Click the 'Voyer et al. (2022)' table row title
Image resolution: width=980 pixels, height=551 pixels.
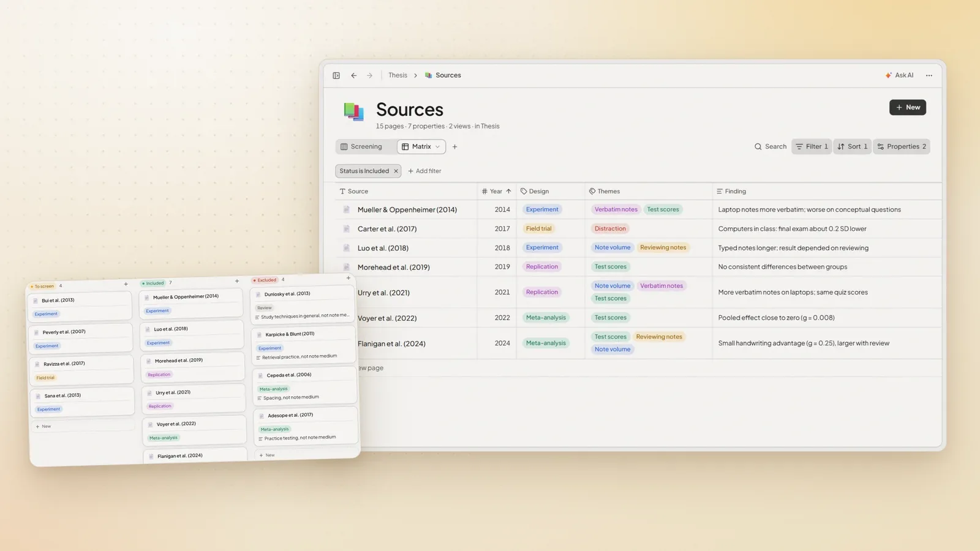[x=387, y=318]
